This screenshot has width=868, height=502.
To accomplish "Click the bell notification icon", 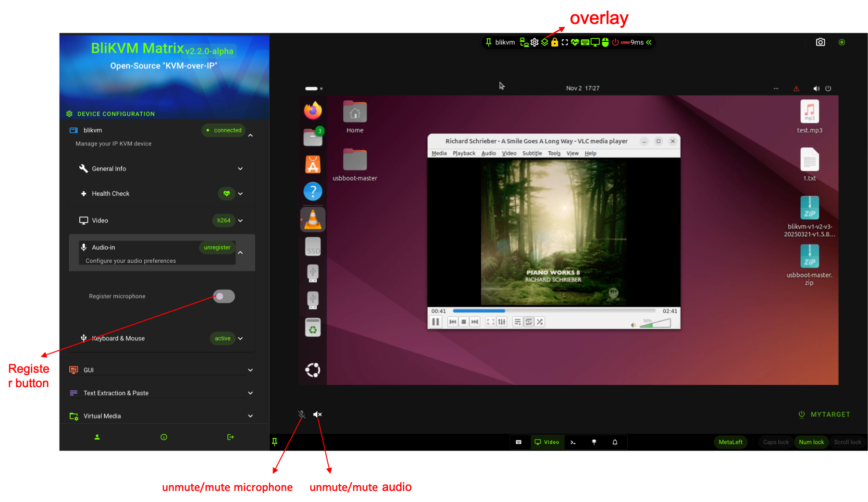I will (615, 442).
